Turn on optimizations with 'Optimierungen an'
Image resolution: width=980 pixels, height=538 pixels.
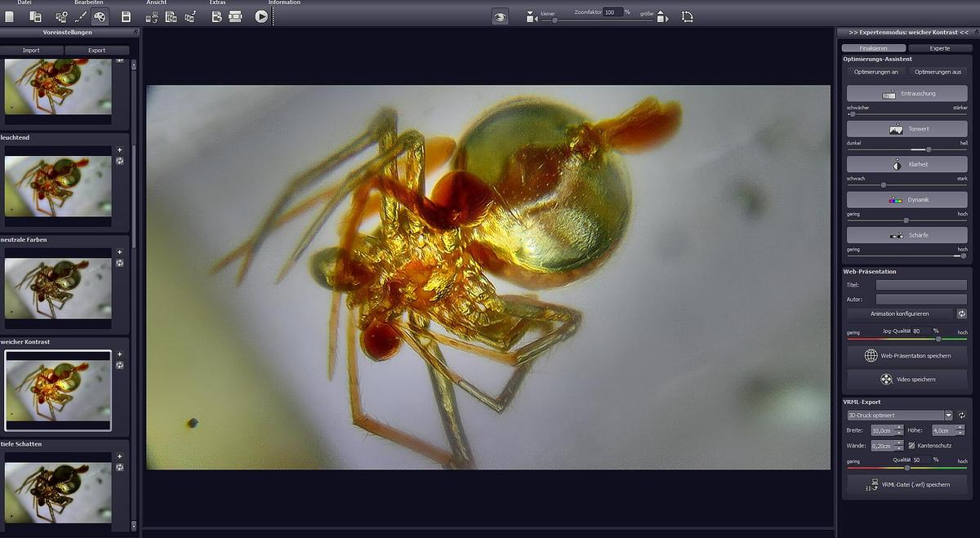pos(875,72)
